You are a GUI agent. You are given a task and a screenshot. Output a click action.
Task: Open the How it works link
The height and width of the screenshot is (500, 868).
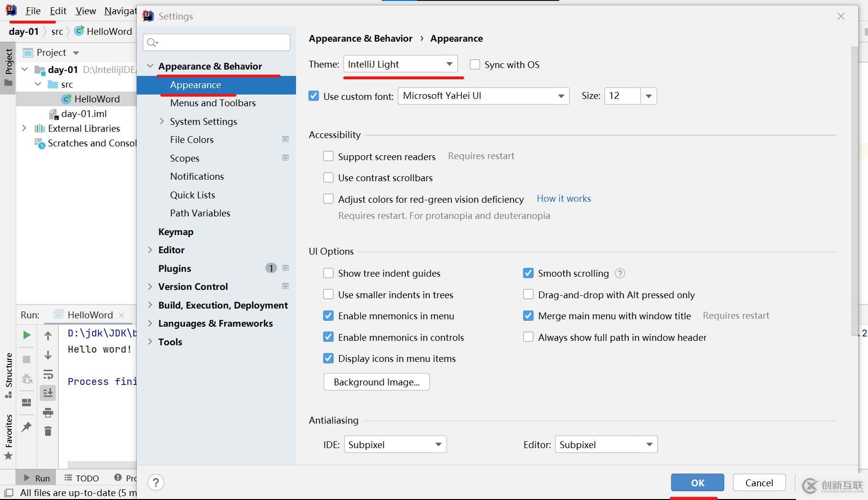[x=564, y=198]
